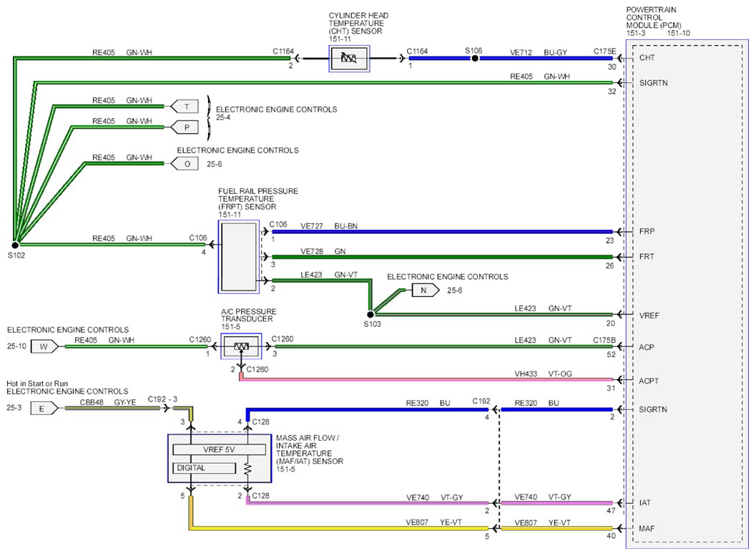Click the VE728 GN wire label
Viewport: 756px width, 556px height.
point(323,251)
